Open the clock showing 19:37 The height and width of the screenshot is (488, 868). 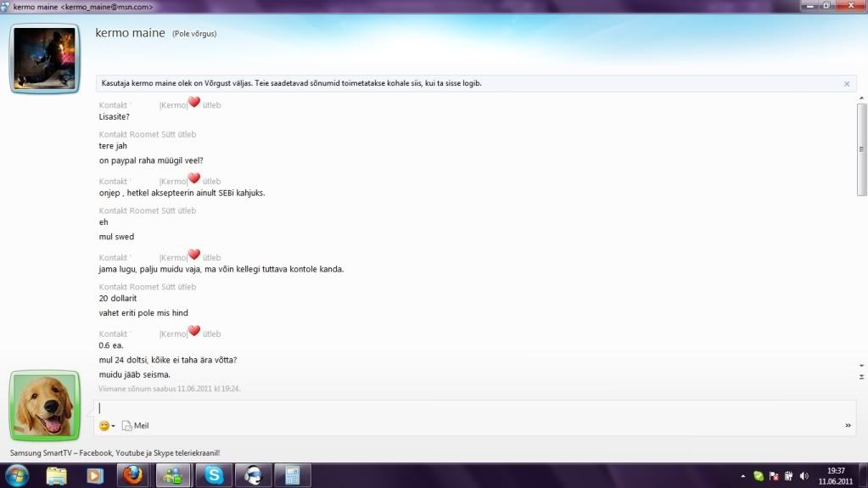pos(835,475)
